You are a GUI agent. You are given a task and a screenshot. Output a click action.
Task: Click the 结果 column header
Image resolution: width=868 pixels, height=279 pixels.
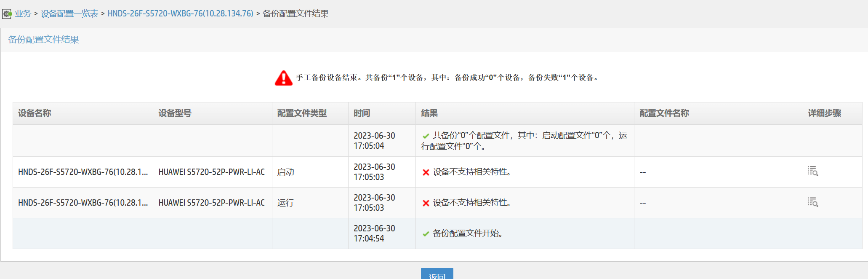pyautogui.click(x=429, y=113)
